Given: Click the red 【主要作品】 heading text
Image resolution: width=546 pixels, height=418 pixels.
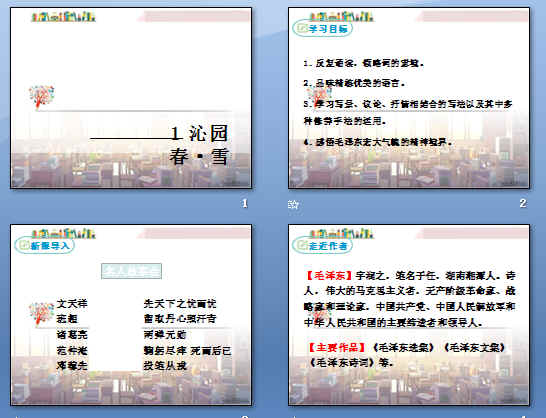Looking at the screenshot, I should [x=337, y=347].
